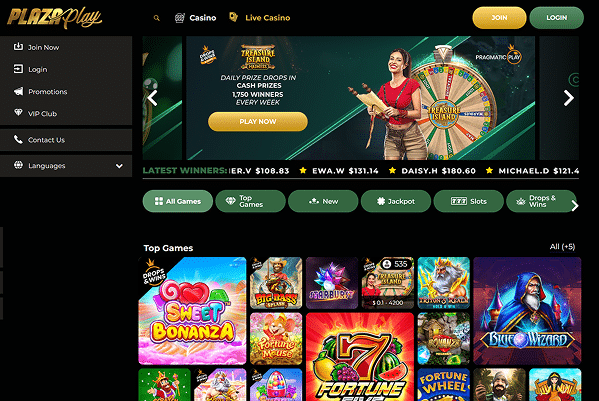Switch to the Jackpot category tab
Viewport: 599px width, 401px height.
[396, 201]
